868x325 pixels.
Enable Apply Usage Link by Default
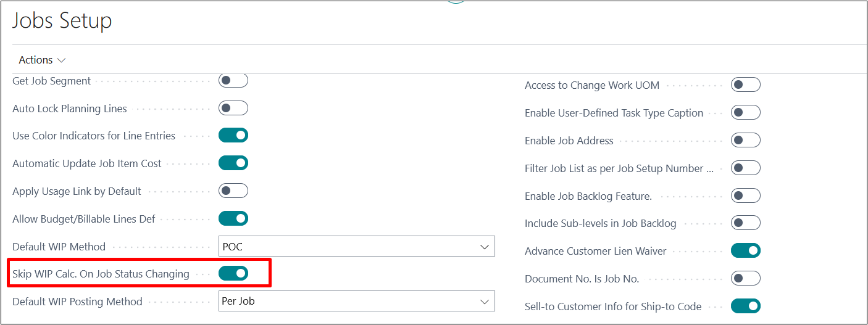tap(233, 191)
